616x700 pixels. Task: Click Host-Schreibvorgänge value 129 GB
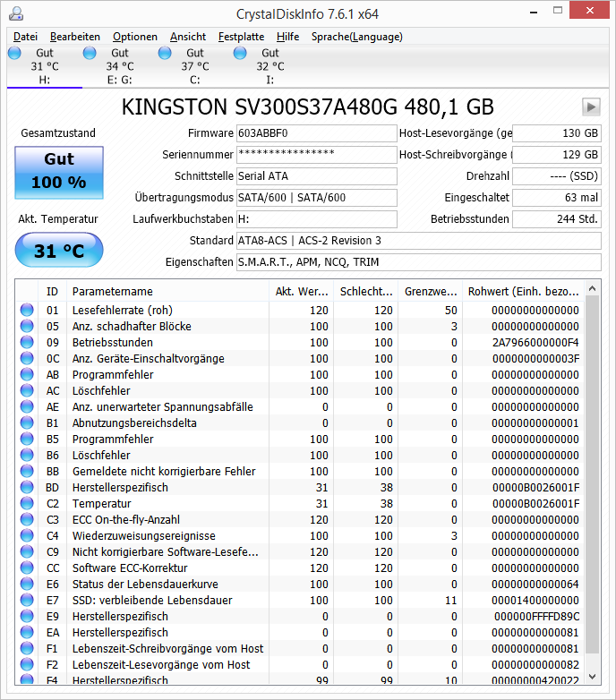click(557, 155)
